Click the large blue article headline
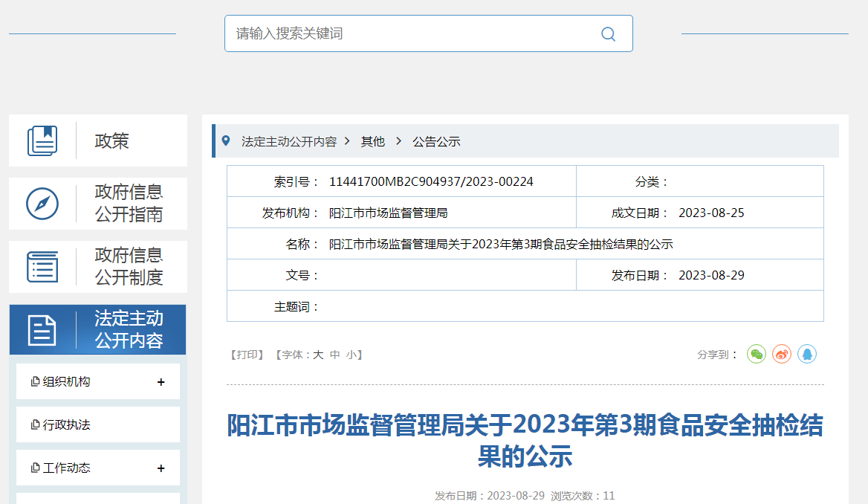868x504 pixels. pyautogui.click(x=525, y=441)
